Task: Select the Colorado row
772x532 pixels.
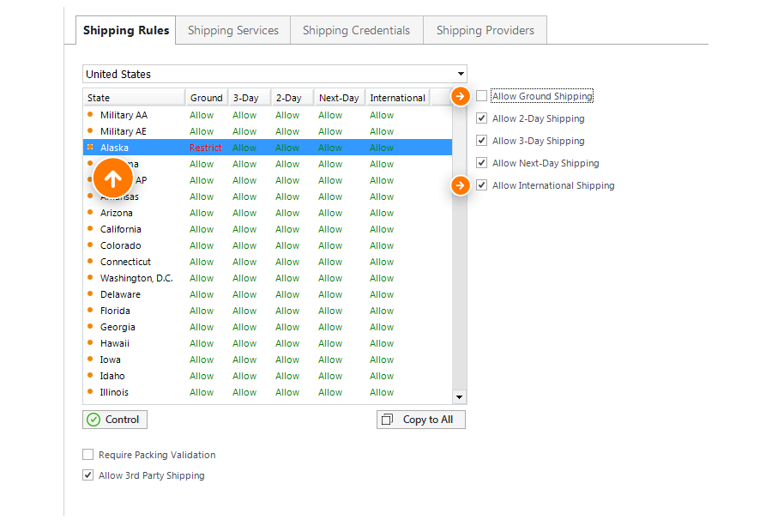Action: coord(268,245)
